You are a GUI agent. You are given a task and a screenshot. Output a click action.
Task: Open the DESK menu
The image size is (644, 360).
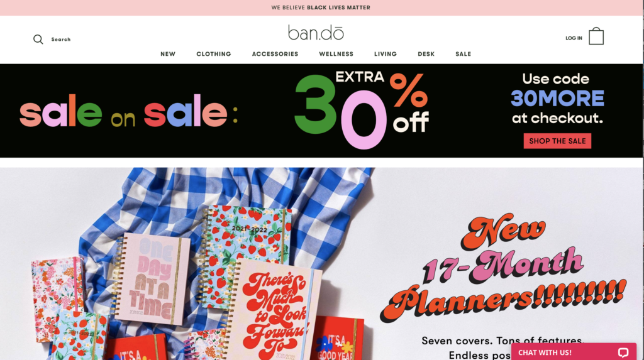coord(426,54)
